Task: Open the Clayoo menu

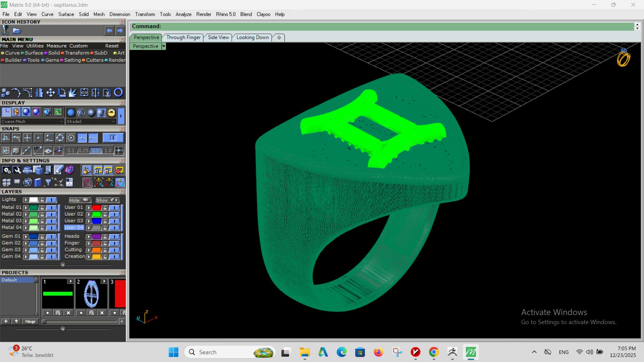Action: click(263, 14)
